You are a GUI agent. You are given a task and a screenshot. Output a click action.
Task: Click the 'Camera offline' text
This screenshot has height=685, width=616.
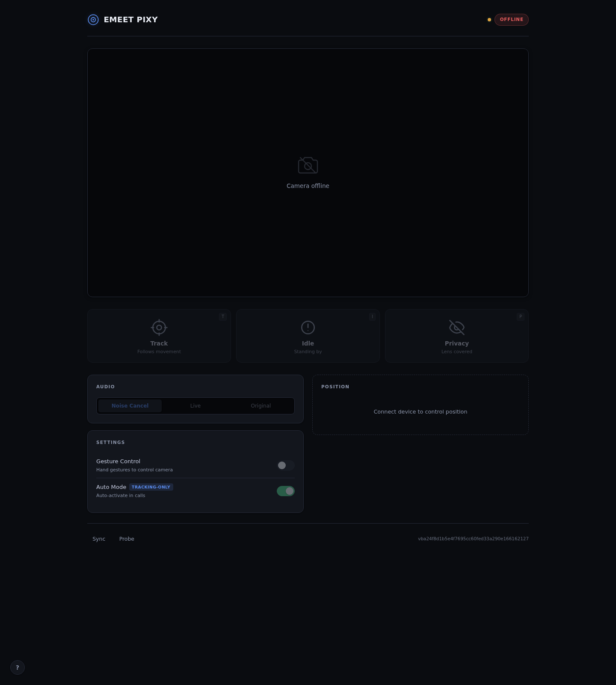click(308, 186)
